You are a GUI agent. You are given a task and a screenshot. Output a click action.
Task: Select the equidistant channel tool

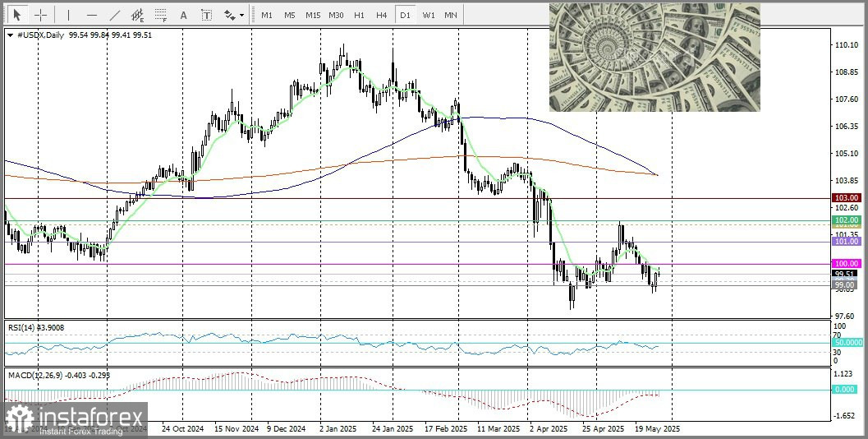point(138,15)
